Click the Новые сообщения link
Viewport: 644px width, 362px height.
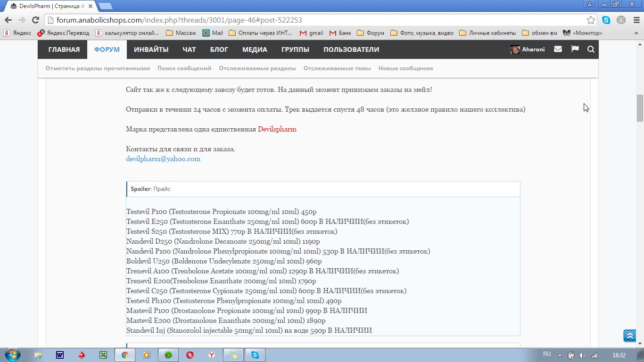405,68
